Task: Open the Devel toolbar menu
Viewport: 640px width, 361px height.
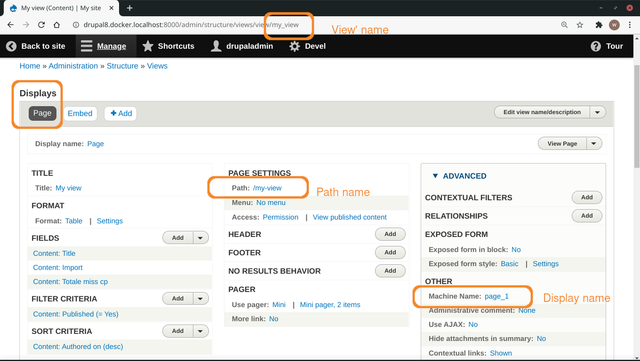Action: point(307,46)
